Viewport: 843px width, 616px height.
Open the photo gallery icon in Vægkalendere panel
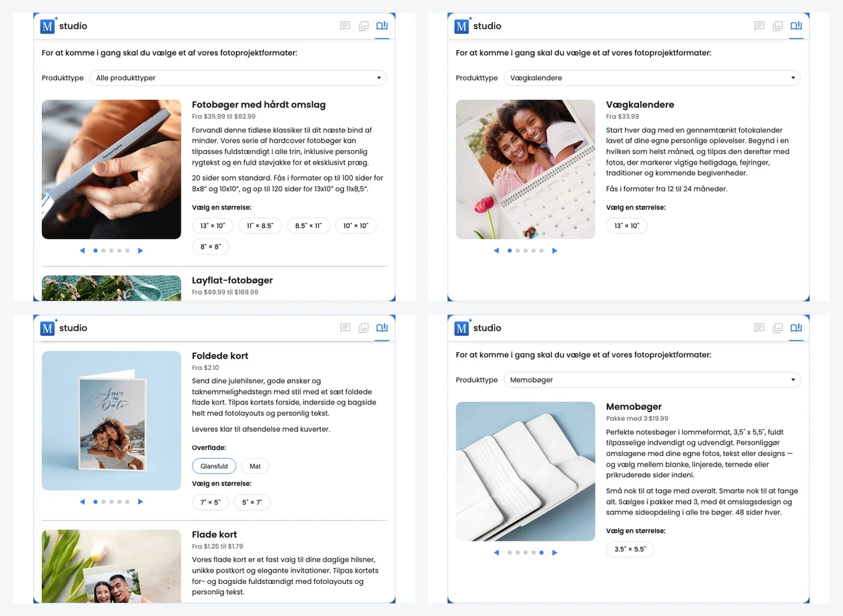point(778,26)
